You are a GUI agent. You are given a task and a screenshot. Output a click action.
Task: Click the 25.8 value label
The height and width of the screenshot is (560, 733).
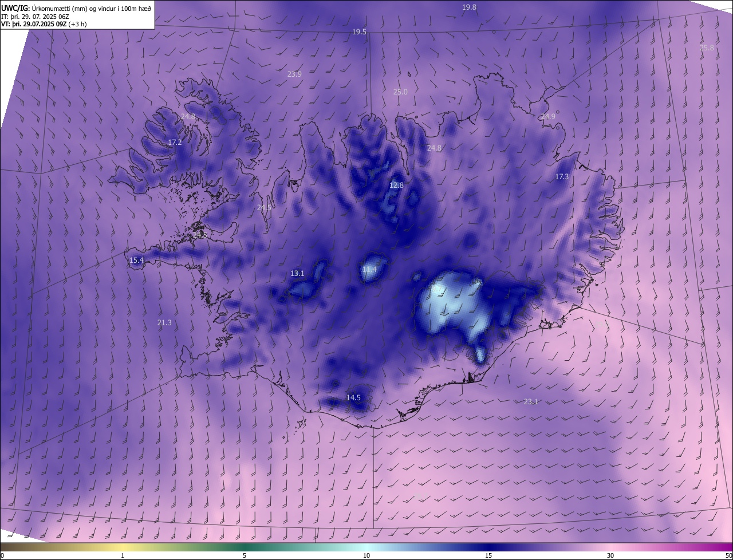click(707, 48)
